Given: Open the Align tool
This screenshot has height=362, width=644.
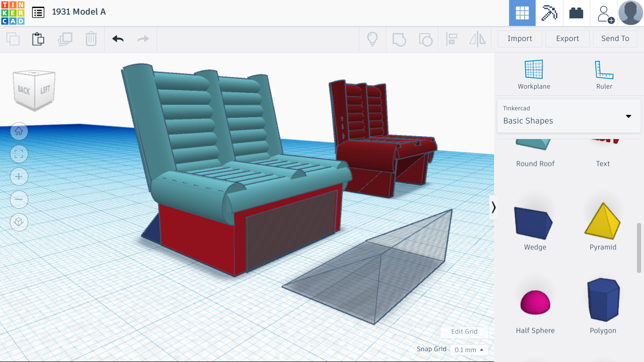Looking at the screenshot, I should point(452,39).
